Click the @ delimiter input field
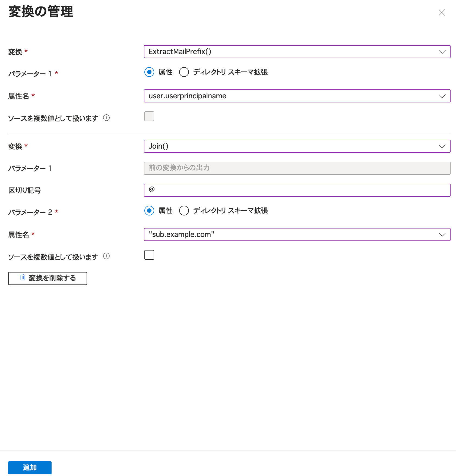 pos(297,190)
